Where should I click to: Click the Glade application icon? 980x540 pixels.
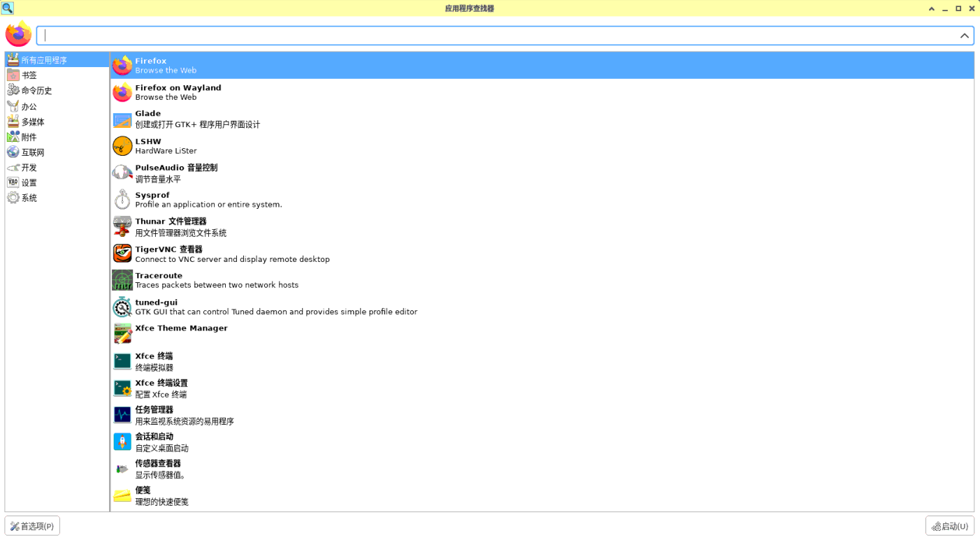pyautogui.click(x=122, y=119)
